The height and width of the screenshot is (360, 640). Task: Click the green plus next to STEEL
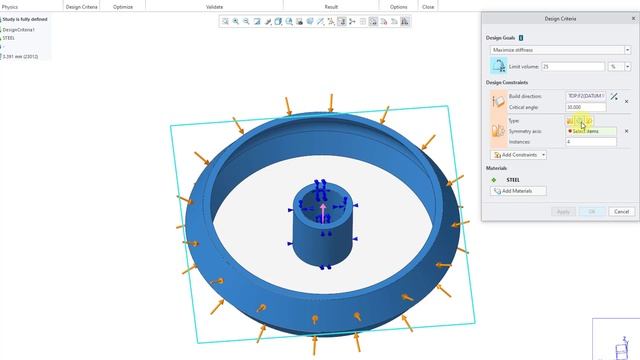coord(494,180)
